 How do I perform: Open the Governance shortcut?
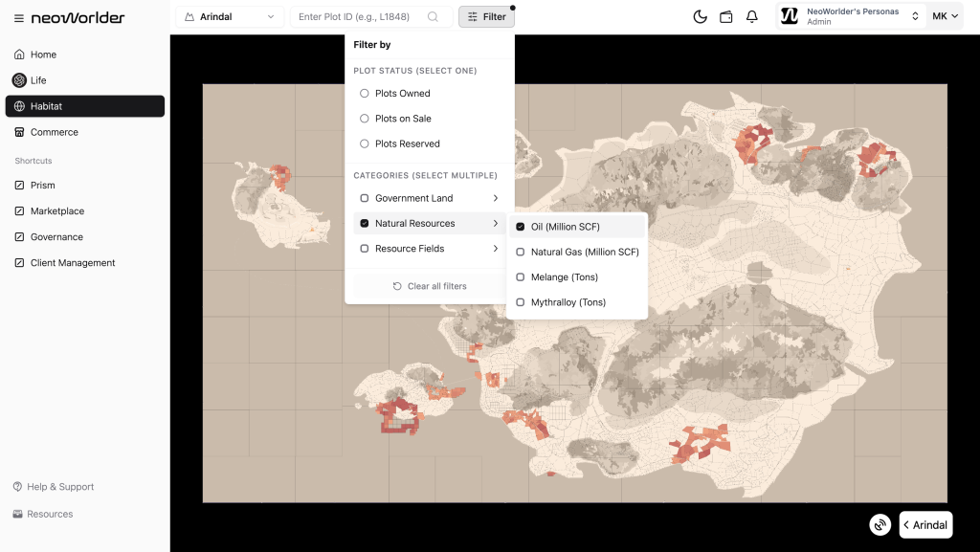(x=85, y=236)
